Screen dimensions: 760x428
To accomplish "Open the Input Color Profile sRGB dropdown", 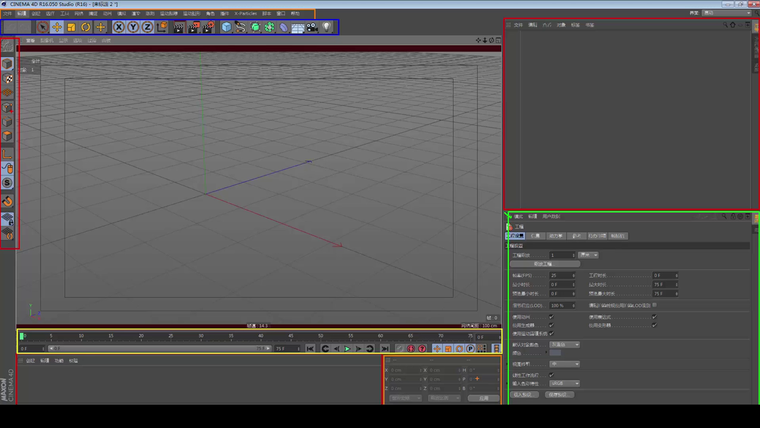I will (563, 383).
